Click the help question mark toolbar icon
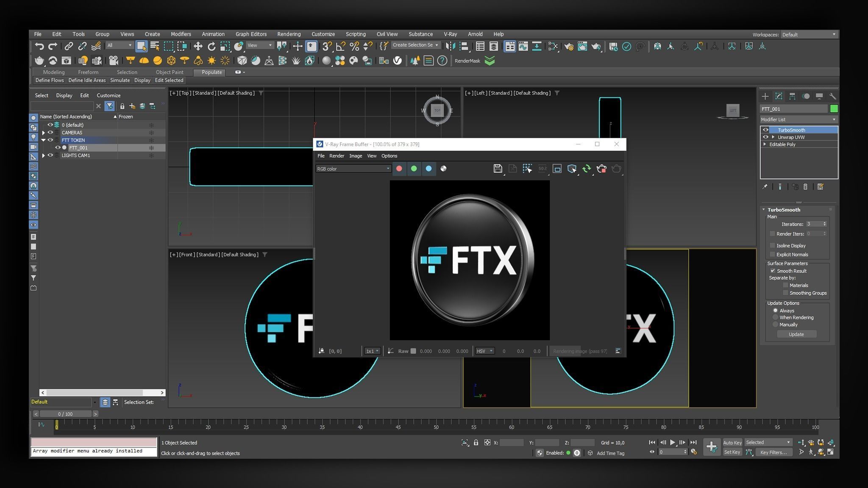Image resolution: width=868 pixels, height=488 pixels. coord(442,61)
